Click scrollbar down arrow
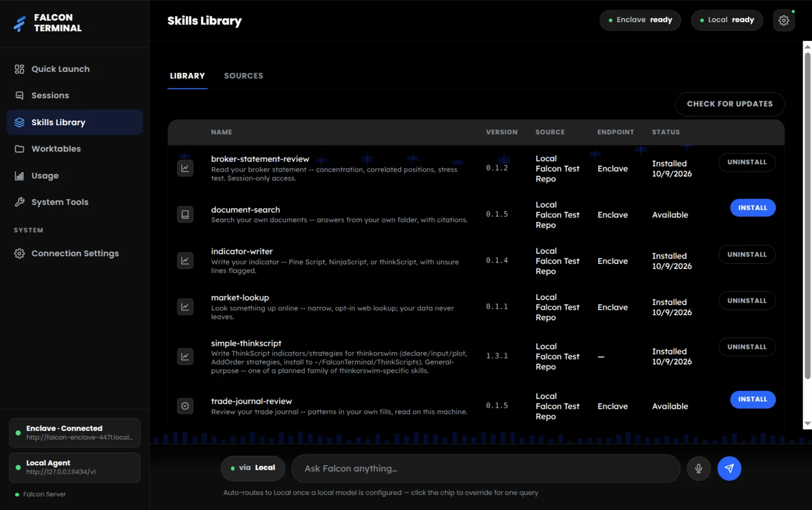The width and height of the screenshot is (812, 510). (x=807, y=424)
